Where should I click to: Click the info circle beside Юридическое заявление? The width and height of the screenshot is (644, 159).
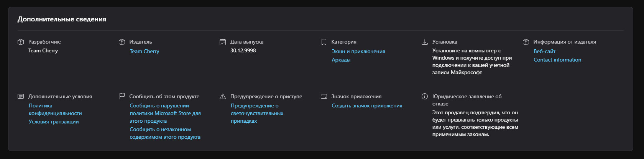(x=425, y=96)
